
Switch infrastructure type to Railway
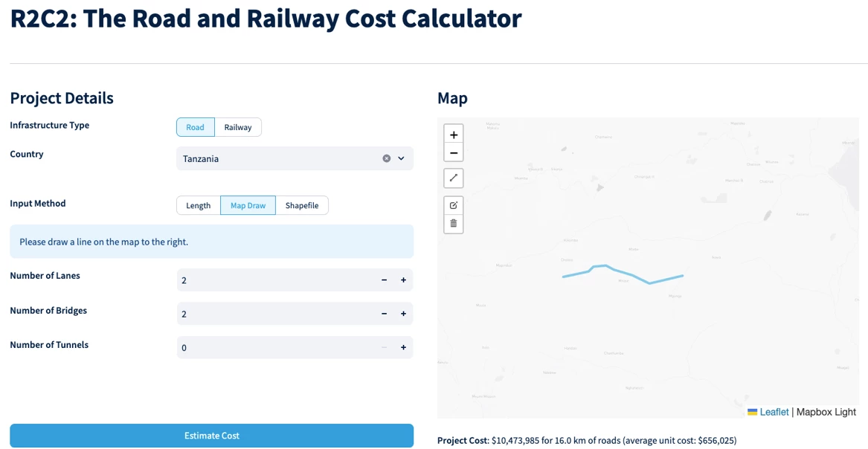[x=238, y=127]
